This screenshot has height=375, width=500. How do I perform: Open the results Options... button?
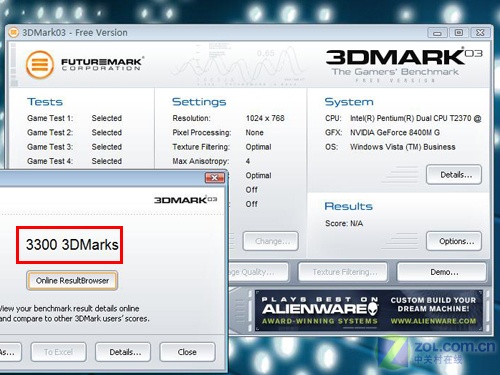click(454, 241)
